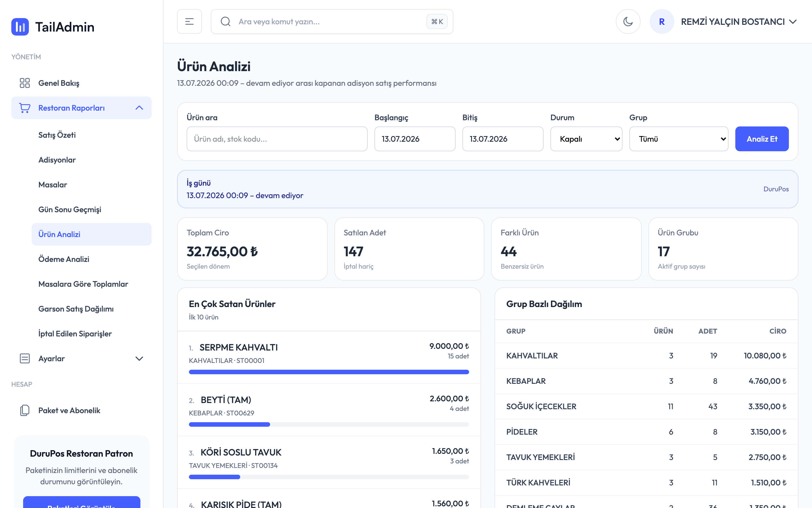Open the Genel Bakış page
Screen dimensions: 812x508
point(81,83)
